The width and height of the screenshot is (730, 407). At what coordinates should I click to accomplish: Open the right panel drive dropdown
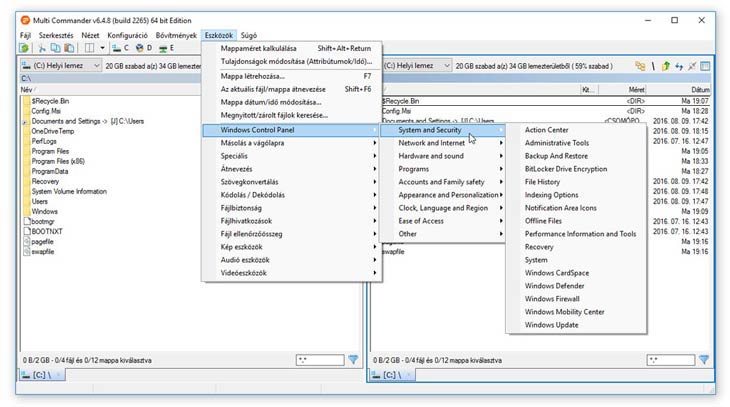tap(410, 66)
